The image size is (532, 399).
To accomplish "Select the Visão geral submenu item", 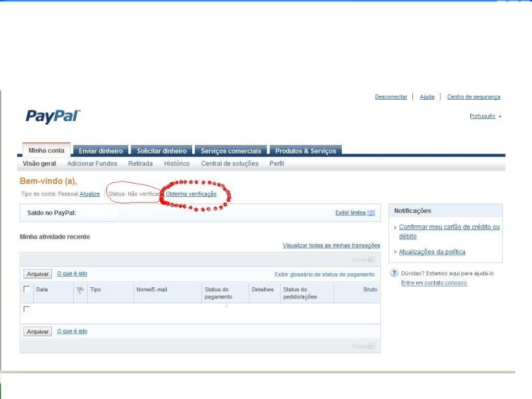I will pos(39,164).
